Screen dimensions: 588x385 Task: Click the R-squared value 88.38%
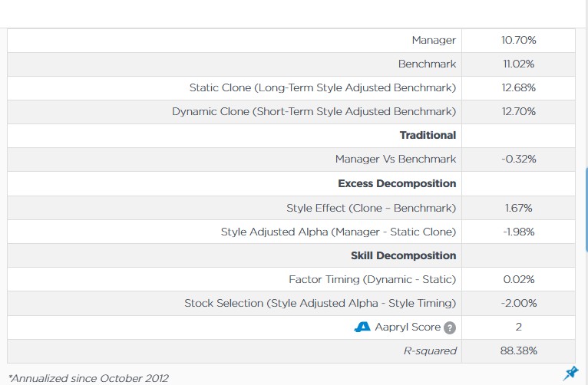(x=519, y=351)
